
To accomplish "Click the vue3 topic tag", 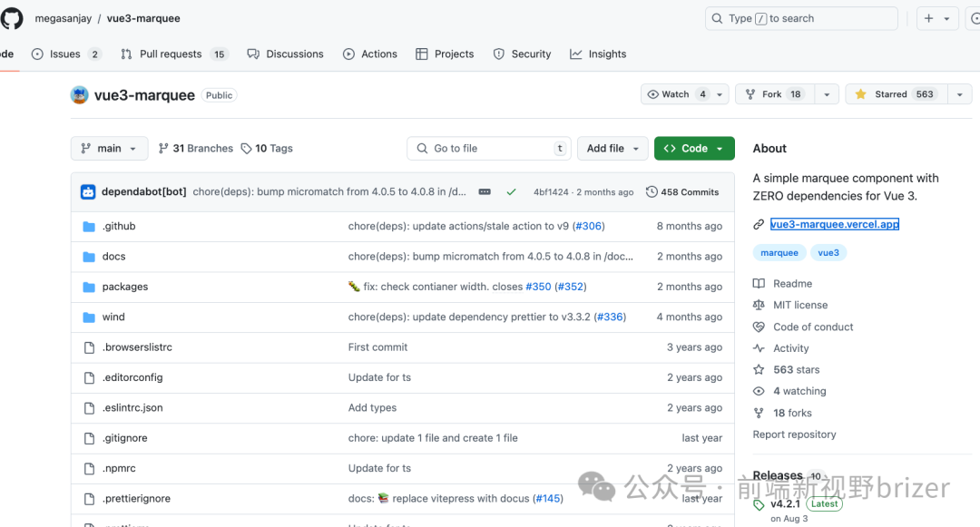I will 828,253.
